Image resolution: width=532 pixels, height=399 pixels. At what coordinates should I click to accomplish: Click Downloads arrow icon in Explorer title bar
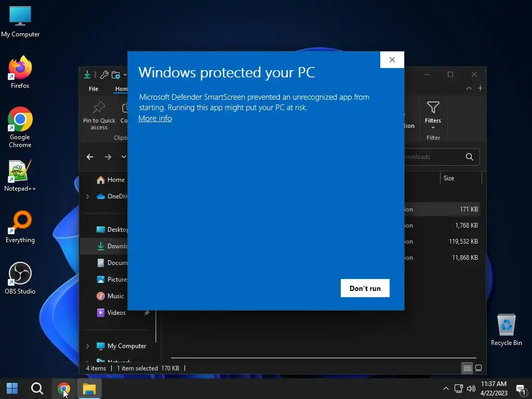coord(87,74)
